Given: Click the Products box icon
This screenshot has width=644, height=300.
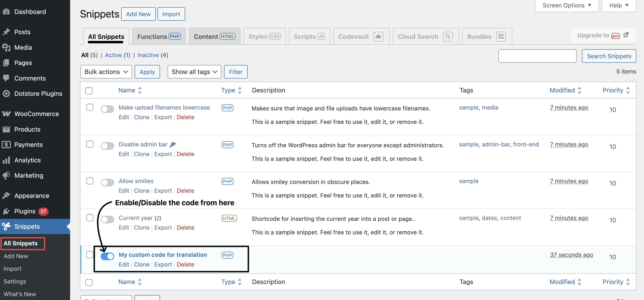Looking at the screenshot, I should pyautogui.click(x=6, y=129).
